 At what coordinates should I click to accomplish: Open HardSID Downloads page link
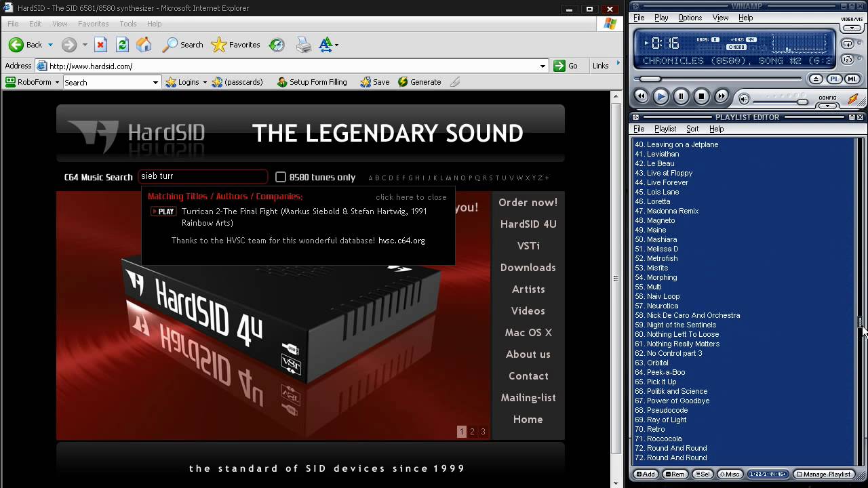point(528,268)
